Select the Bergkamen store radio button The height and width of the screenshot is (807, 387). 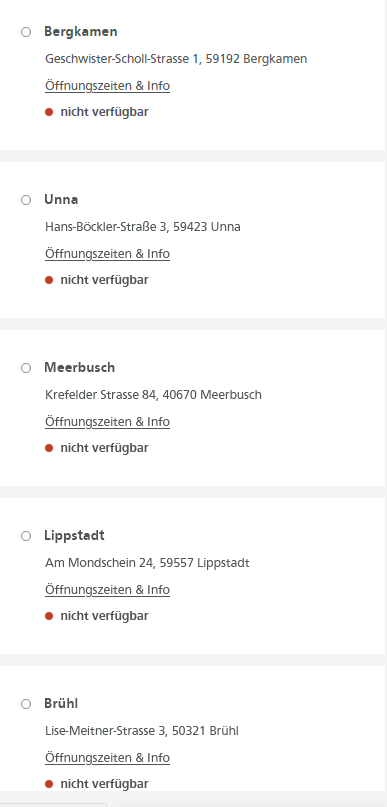pyautogui.click(x=26, y=32)
